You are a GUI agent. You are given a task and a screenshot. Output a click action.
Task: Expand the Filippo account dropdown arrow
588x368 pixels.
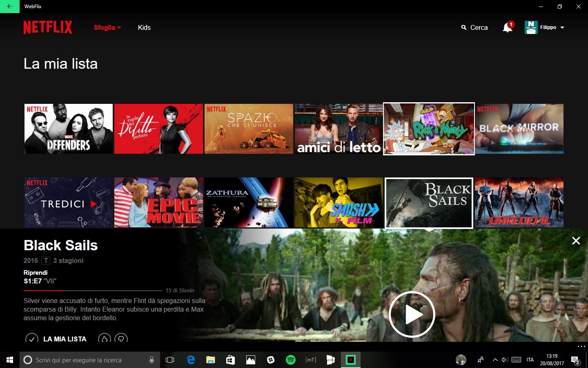pos(562,27)
